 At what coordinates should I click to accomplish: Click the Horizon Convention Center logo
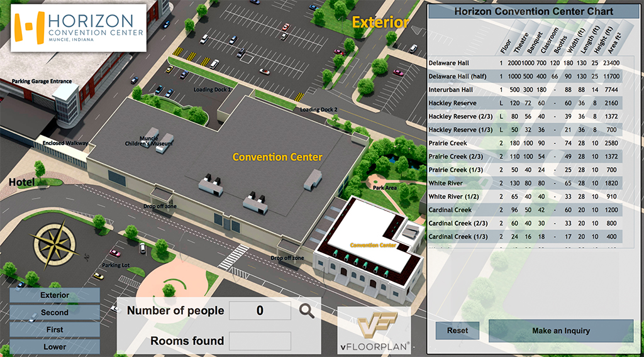coord(79,28)
